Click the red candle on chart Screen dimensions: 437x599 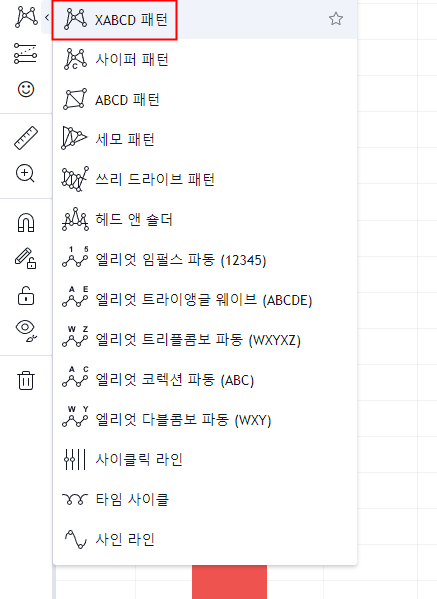(x=229, y=582)
